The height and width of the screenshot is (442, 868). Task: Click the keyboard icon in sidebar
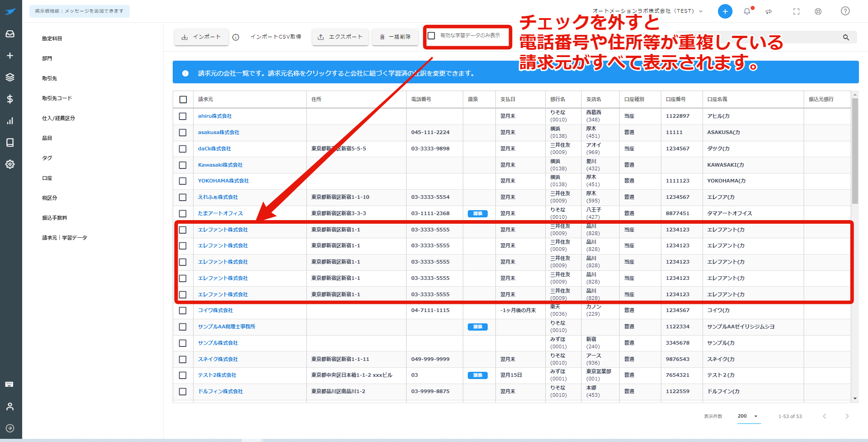(10, 384)
